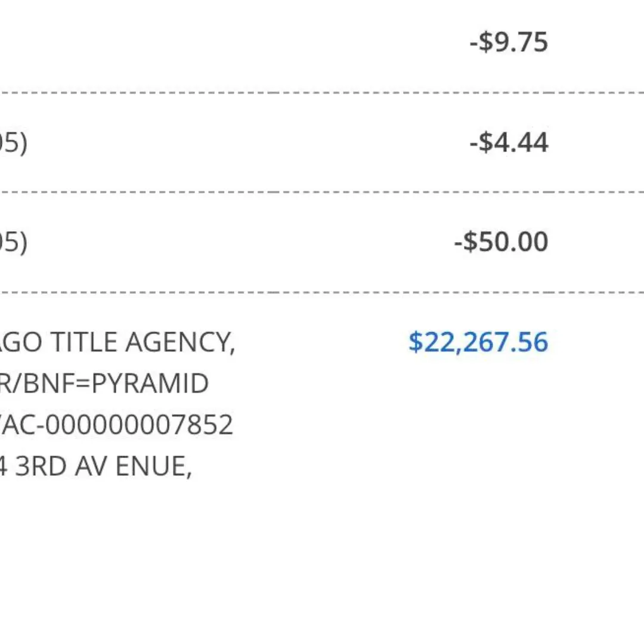Select the -$50.00 transaction amount
Image resolution: width=644 pixels, height=644 pixels.
point(501,241)
